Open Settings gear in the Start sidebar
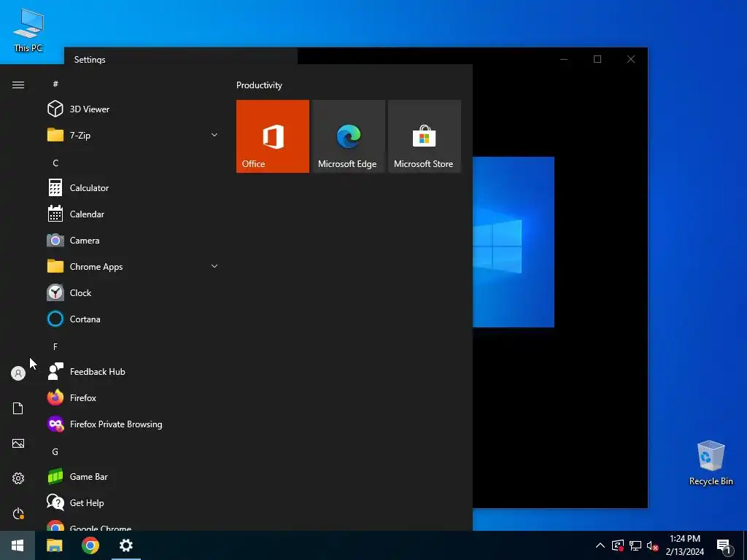 [x=18, y=478]
